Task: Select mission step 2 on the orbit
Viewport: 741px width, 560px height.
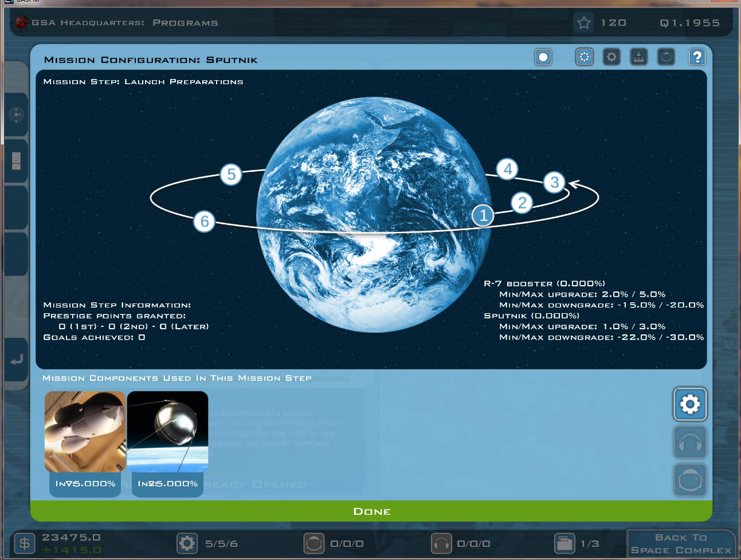Action: 522,203
